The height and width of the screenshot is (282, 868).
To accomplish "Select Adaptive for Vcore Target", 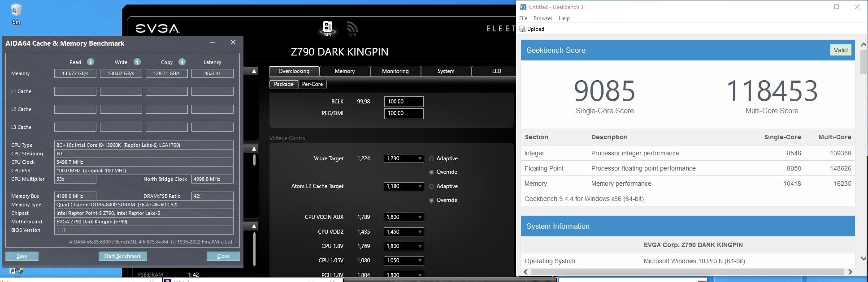I will [431, 158].
